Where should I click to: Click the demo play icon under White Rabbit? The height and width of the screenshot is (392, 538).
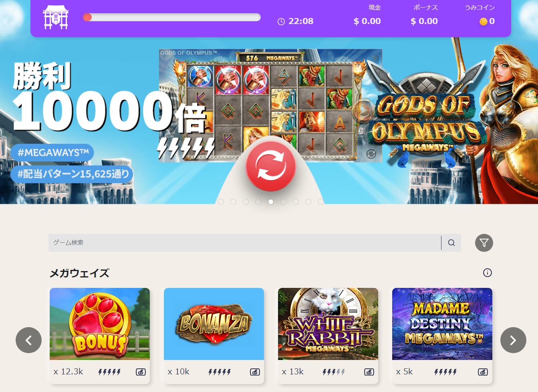pyautogui.click(x=369, y=372)
